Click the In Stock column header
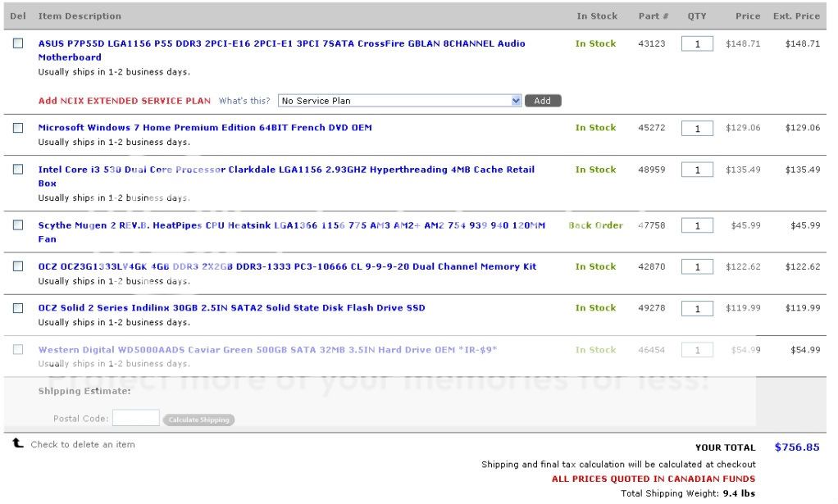The image size is (838, 504). [597, 16]
